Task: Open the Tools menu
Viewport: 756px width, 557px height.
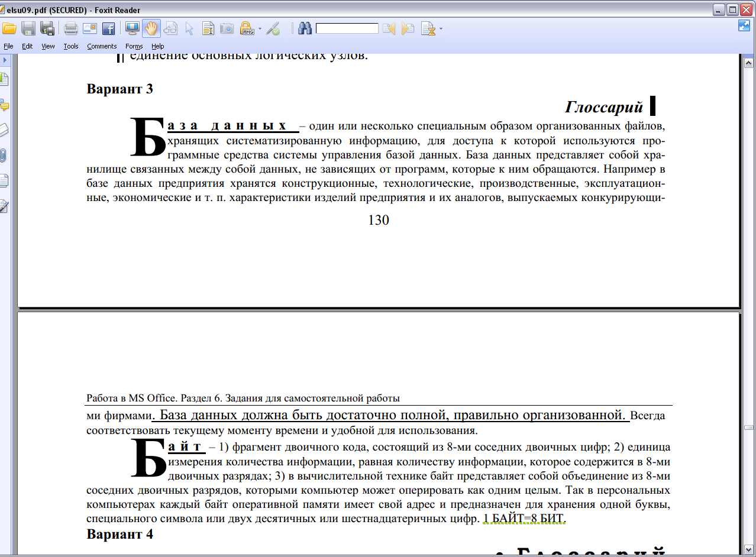Action: 71,46
